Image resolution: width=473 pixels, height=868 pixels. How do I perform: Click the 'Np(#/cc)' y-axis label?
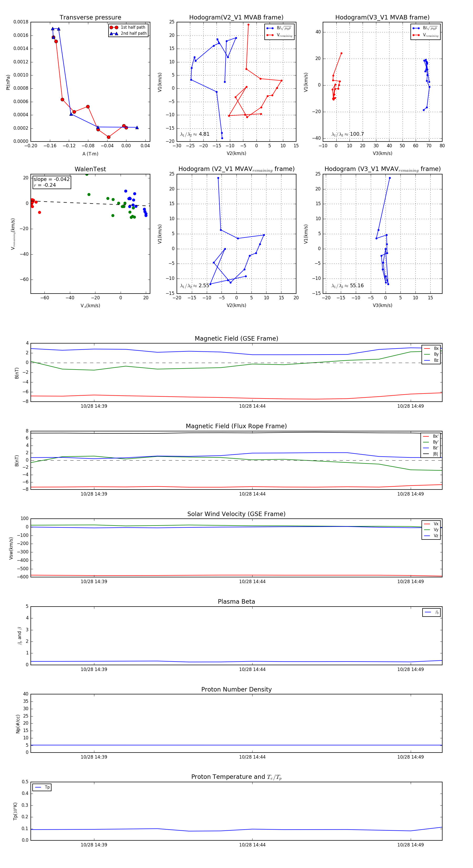[18, 724]
